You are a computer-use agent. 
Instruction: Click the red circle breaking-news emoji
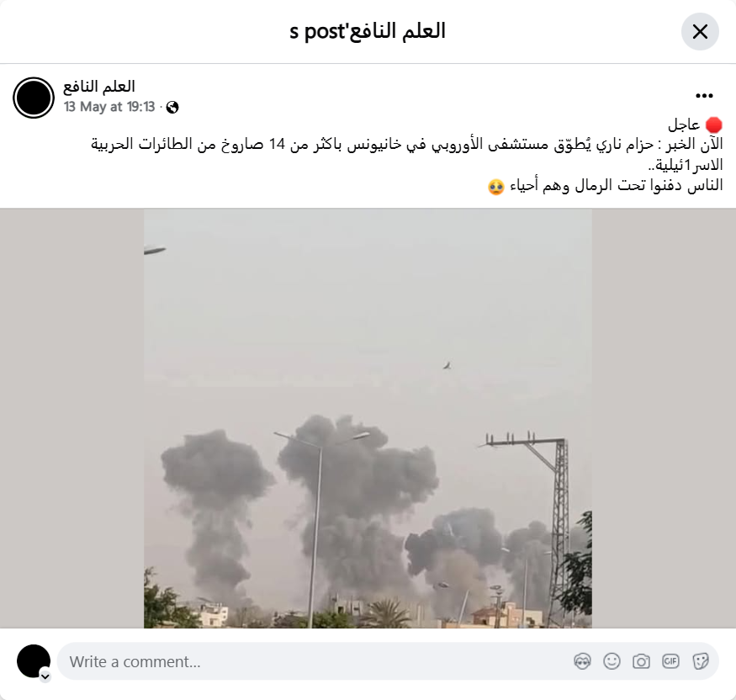pyautogui.click(x=713, y=125)
